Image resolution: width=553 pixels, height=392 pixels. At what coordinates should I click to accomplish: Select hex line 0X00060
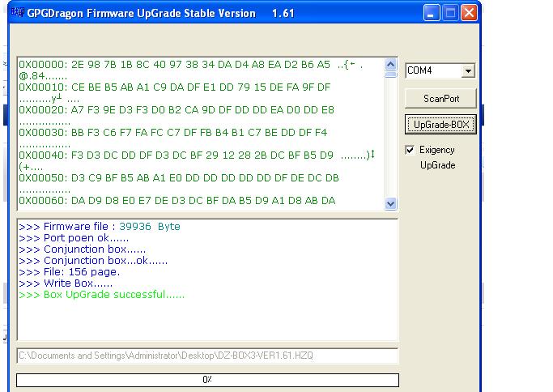coord(177,200)
